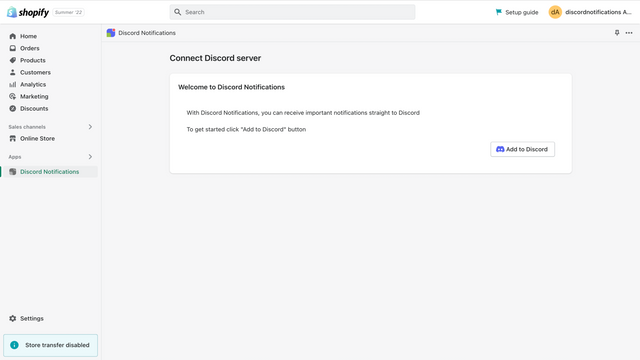Click the Welcome to Discord Notifications title
The height and width of the screenshot is (360, 640).
[x=231, y=87]
